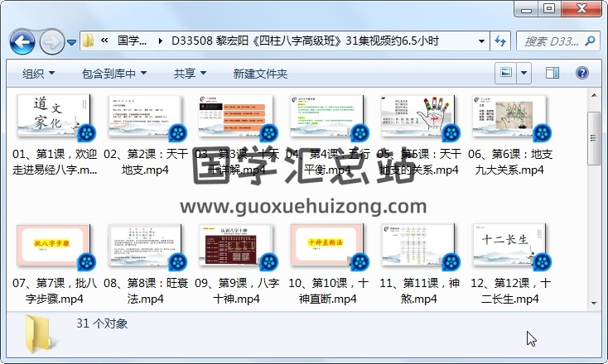Click film reel badge on file 05
This screenshot has width=608, height=364.
[451, 133]
